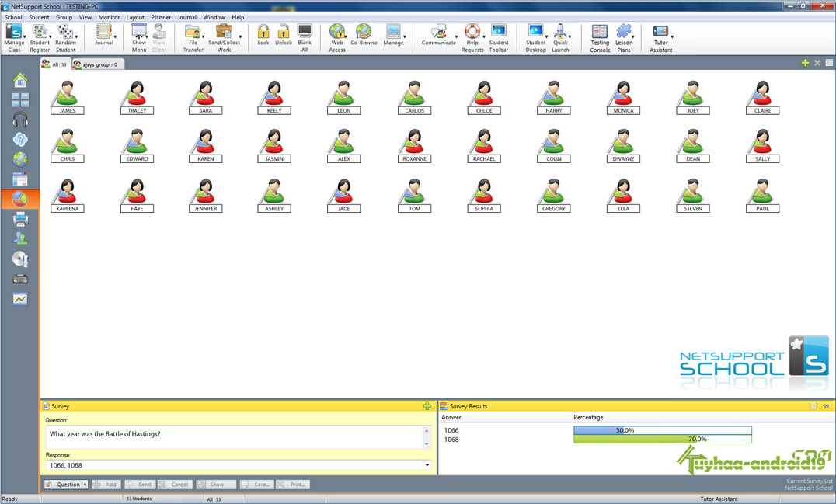Viewport: 836px width, 504px height.
Task: Open the School menu
Action: [x=13, y=17]
